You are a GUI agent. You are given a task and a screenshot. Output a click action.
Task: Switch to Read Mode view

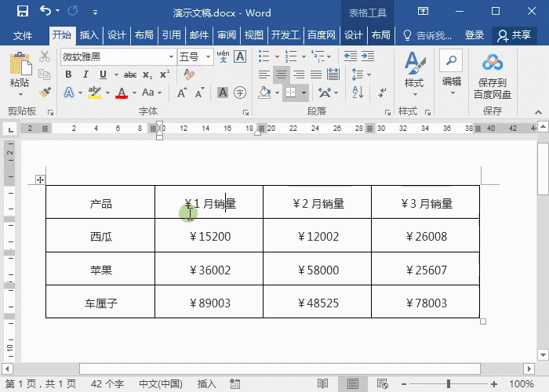point(322,384)
